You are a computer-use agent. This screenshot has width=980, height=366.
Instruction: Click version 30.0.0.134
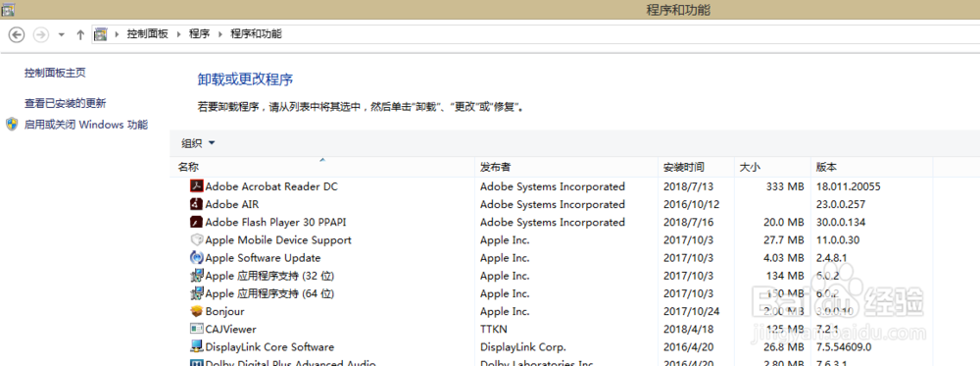(841, 222)
